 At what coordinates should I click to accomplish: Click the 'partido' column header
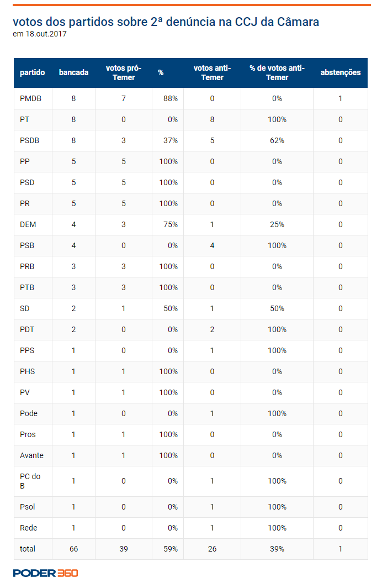[x=32, y=72]
